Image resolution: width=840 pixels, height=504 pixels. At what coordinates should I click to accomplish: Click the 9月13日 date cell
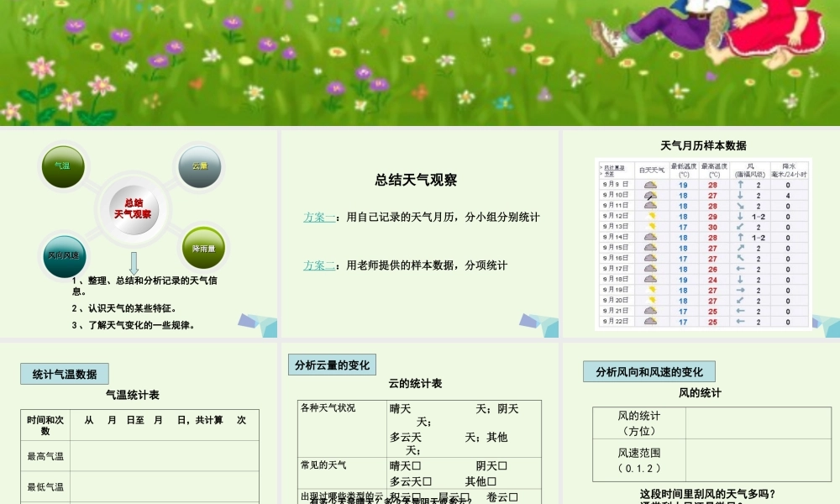pyautogui.click(x=615, y=227)
